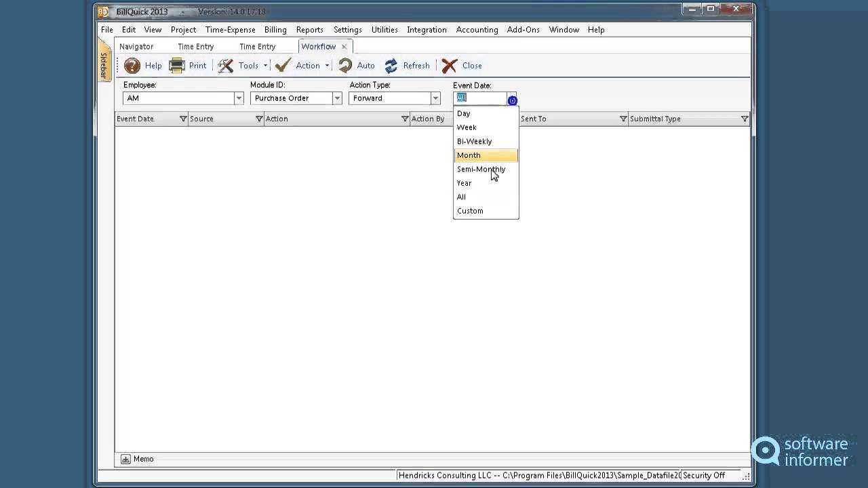Open the Tools dropdown arrow

click(x=265, y=66)
